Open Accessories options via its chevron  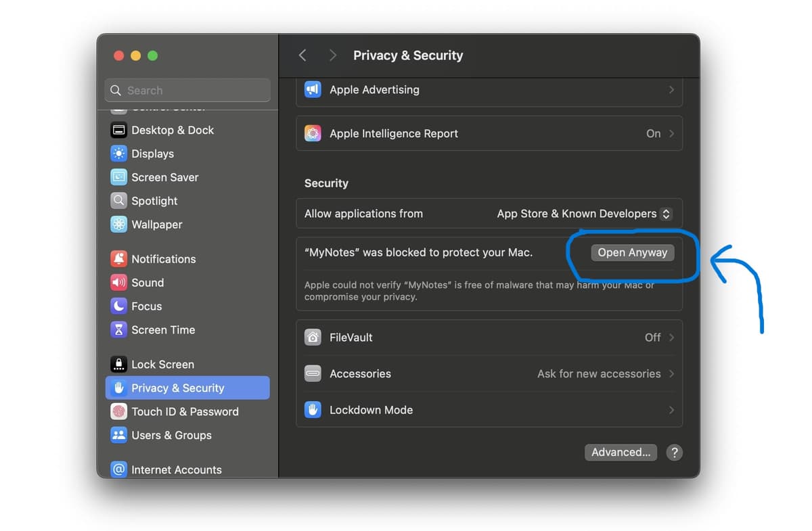click(x=671, y=374)
